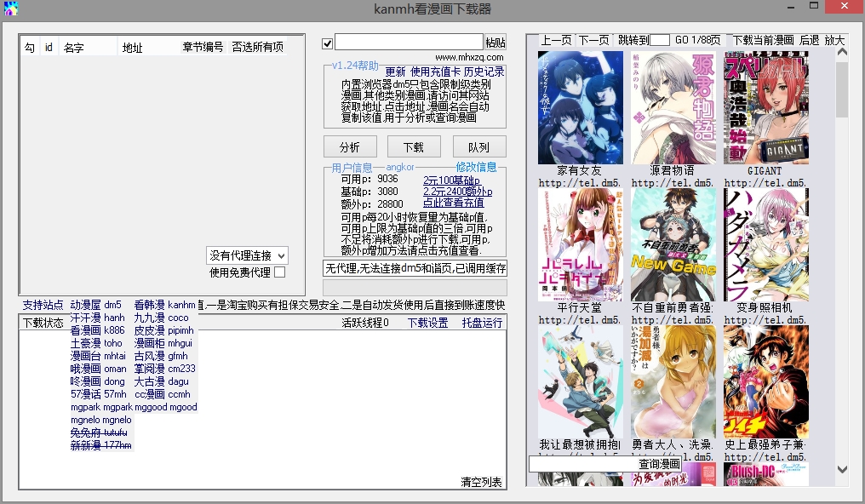The image size is (865, 504).
Task: Open the 历史记录 history link
Action: click(x=484, y=72)
